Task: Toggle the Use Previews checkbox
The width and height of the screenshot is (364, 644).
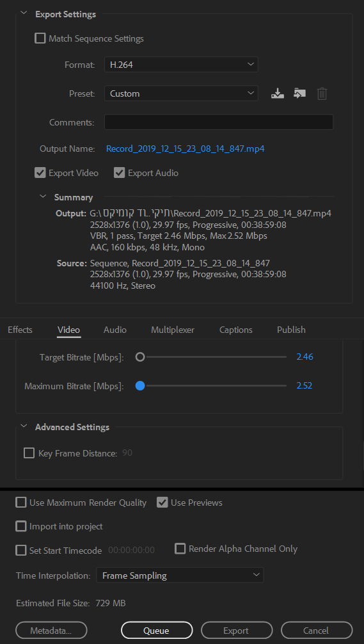Action: 162,503
